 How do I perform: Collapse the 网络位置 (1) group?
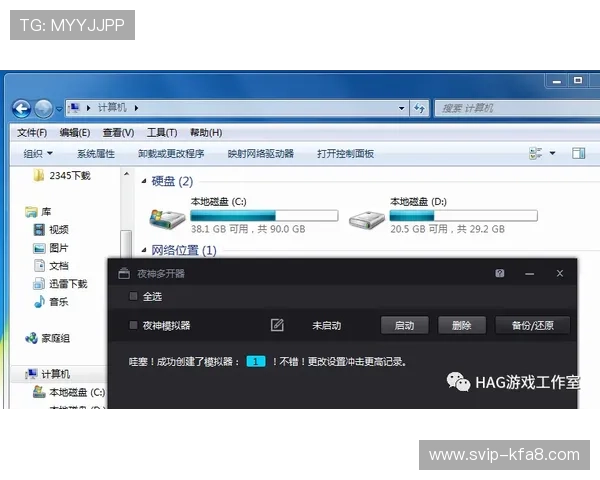point(144,250)
